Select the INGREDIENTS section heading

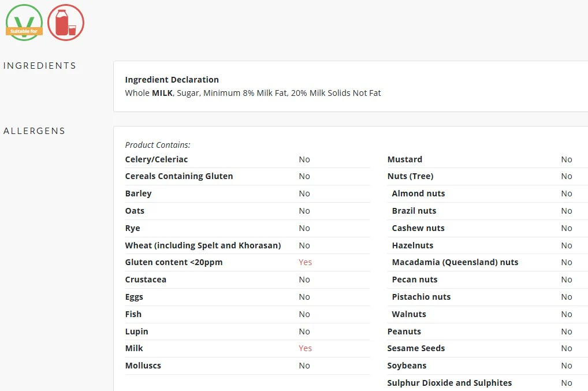(40, 66)
